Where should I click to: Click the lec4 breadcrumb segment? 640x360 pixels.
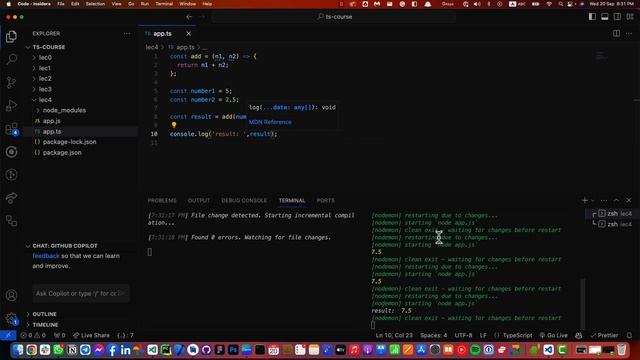tap(152, 47)
